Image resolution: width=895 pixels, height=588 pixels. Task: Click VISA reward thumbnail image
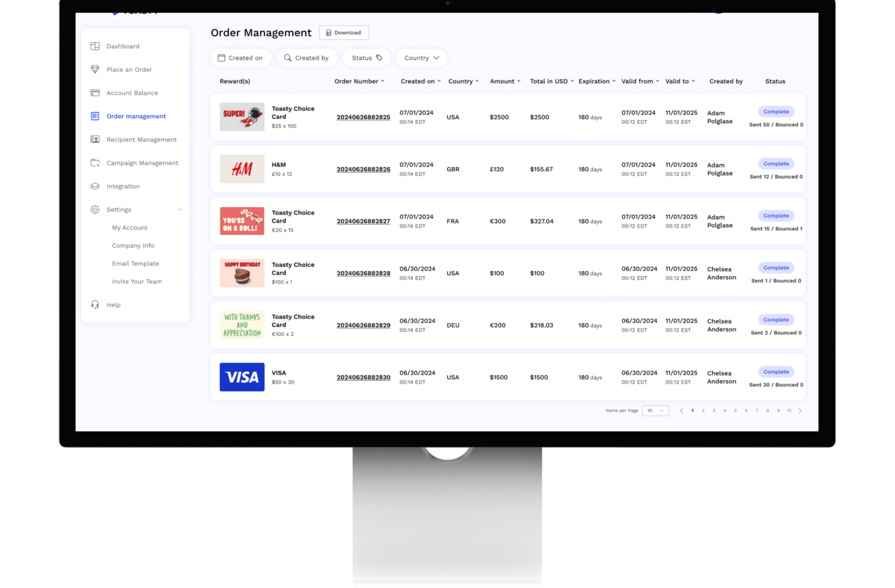tap(241, 376)
